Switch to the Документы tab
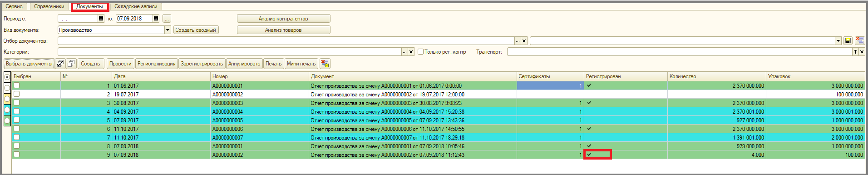Viewport: 868px width, 175px height. pos(89,6)
